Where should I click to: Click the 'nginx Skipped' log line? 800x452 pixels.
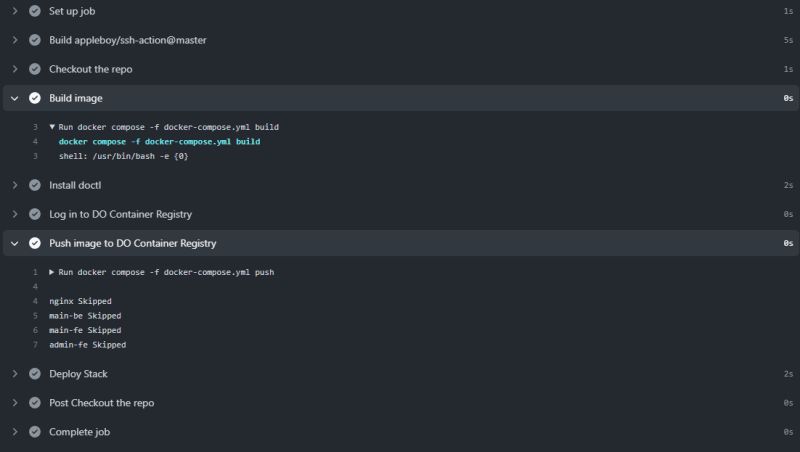80,301
